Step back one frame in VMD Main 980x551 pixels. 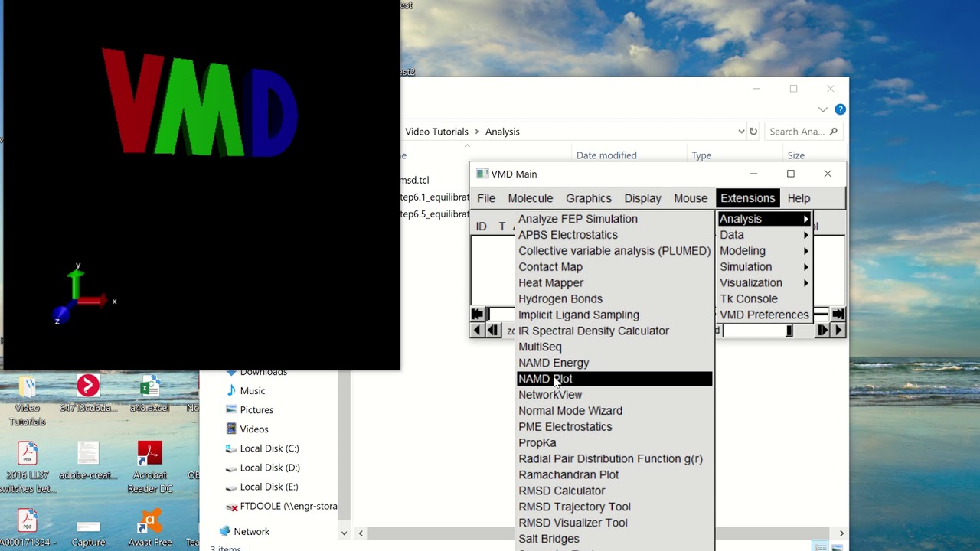pyautogui.click(x=493, y=331)
